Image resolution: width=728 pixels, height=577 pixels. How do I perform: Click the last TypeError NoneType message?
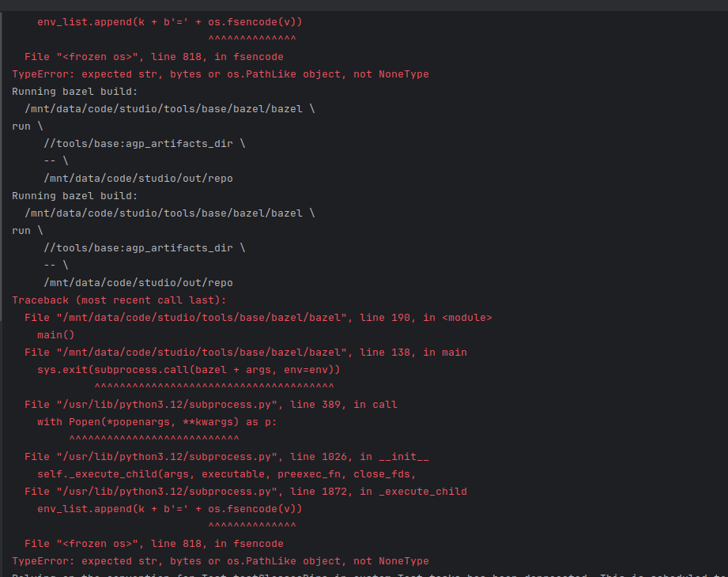(220, 561)
